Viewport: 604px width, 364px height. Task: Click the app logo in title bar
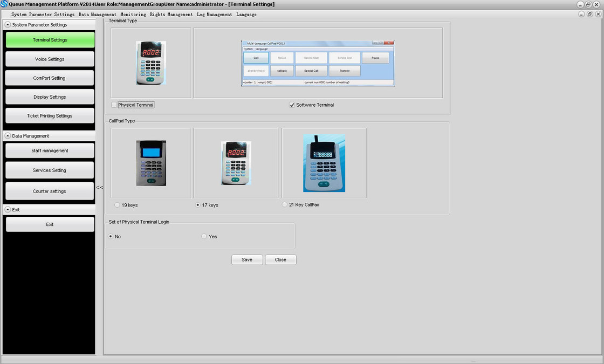click(4, 4)
